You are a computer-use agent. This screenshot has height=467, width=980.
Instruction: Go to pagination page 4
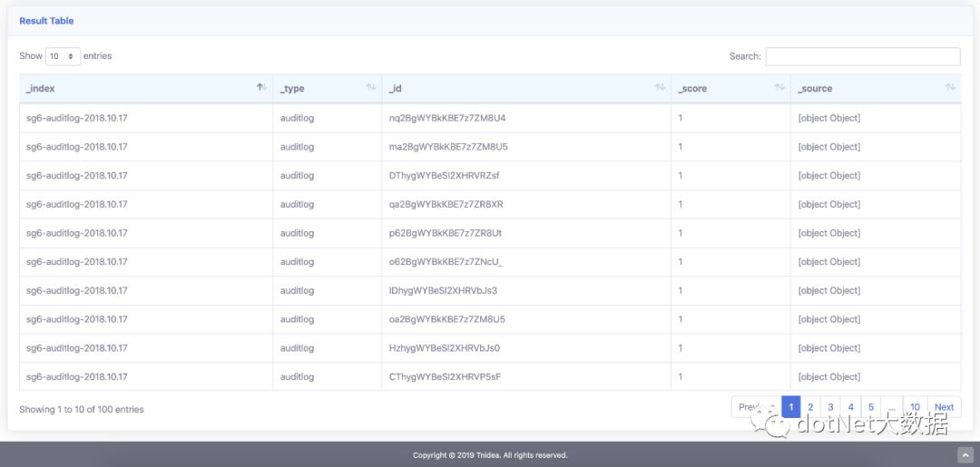[x=850, y=407]
